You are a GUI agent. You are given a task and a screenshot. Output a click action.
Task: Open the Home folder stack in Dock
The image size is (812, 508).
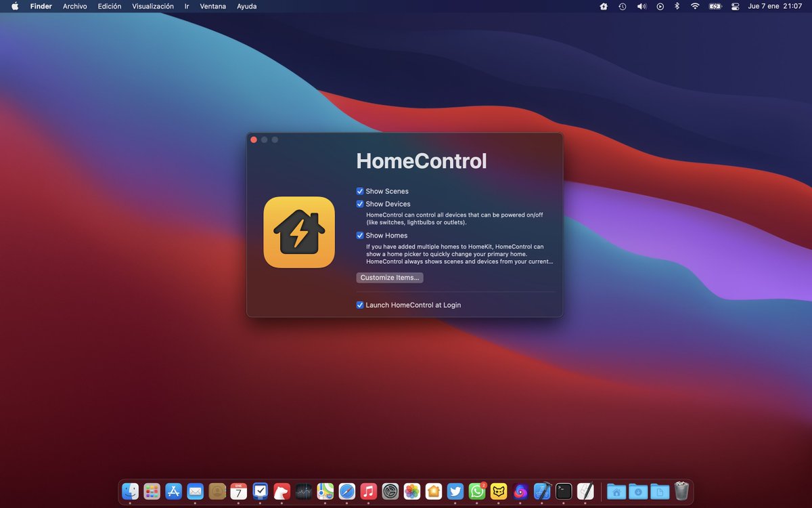coord(616,491)
